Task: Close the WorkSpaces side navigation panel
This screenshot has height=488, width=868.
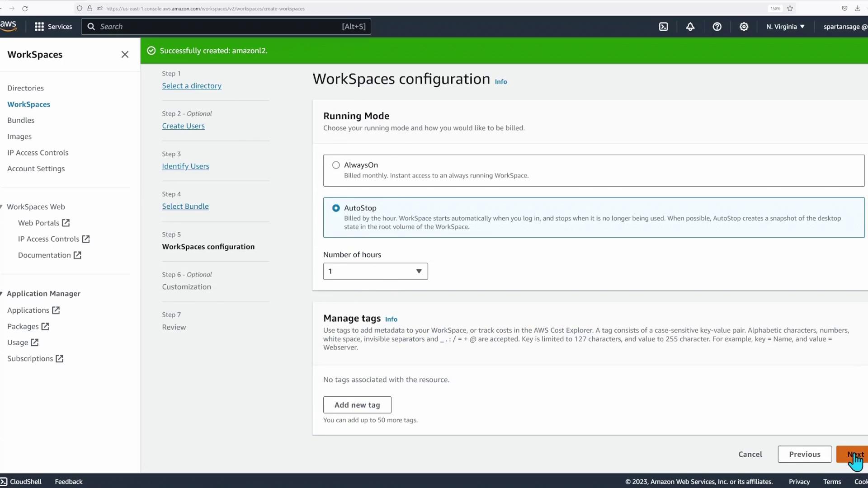Action: [x=125, y=55]
